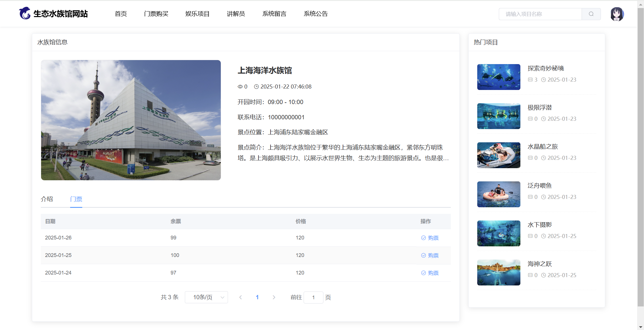Screen dimensions: 644x330
Task: Click the clock icon beside publish time
Action: tap(256, 87)
